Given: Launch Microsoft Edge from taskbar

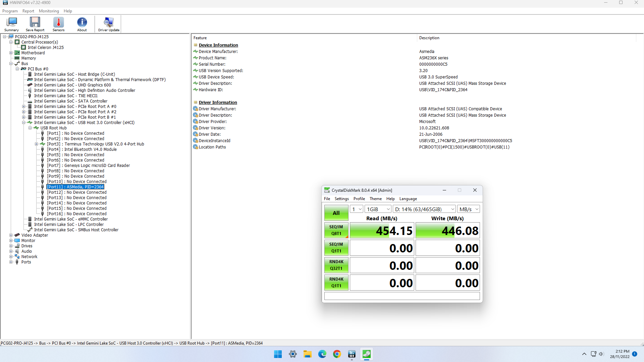Looking at the screenshot, I should (x=322, y=354).
